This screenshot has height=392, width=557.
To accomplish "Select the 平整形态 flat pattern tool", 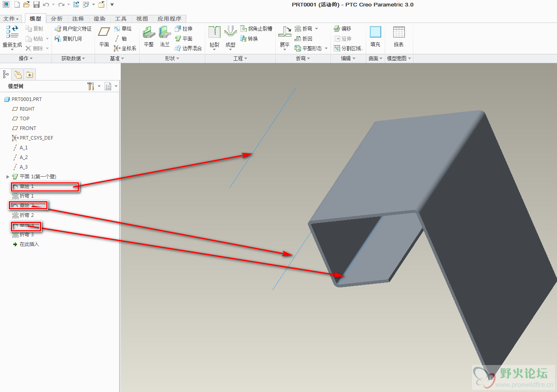I will pyautogui.click(x=308, y=48).
